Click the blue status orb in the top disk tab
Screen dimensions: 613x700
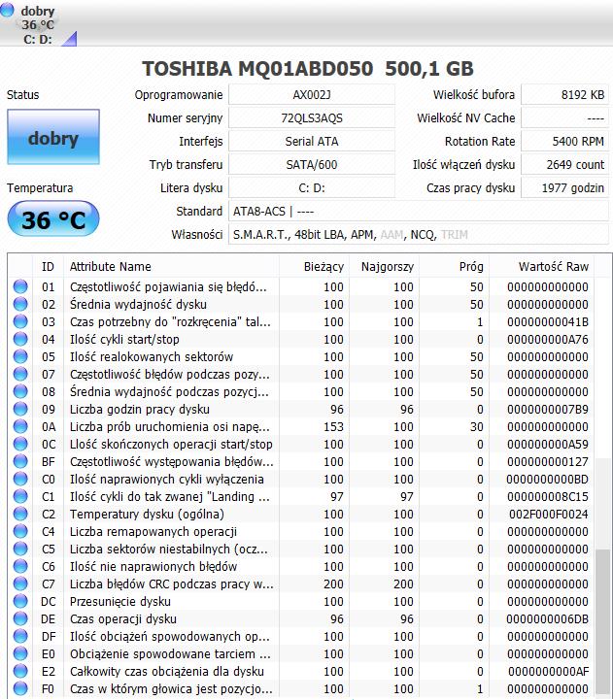click(7, 10)
